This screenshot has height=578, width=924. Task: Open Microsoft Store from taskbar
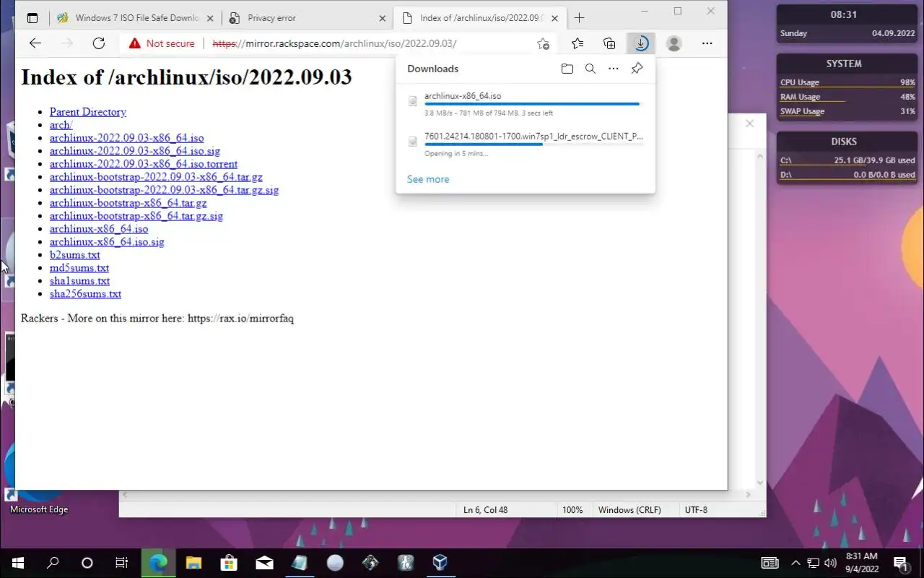point(229,563)
